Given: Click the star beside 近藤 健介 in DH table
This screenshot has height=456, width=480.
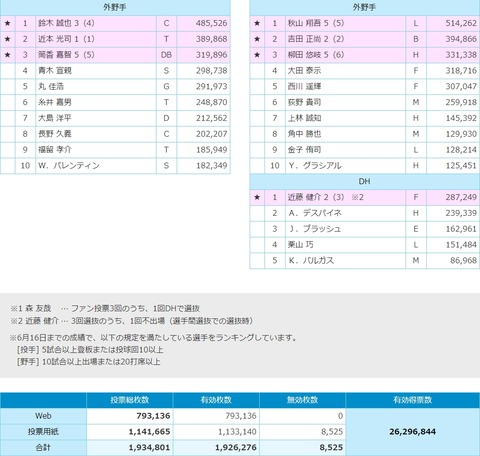Looking at the screenshot, I should (x=257, y=197).
